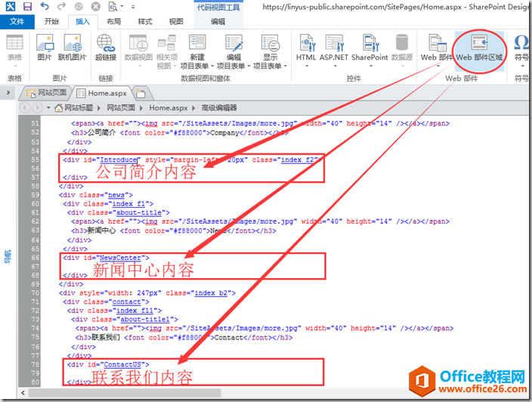Insert a hyperlink using 超链接
Image resolution: width=532 pixels, height=402 pixels.
click(106, 47)
